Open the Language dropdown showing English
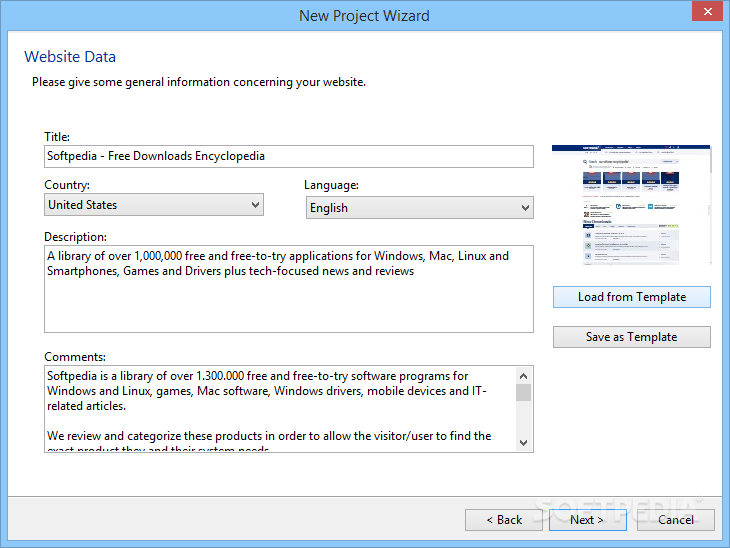Image resolution: width=730 pixels, height=548 pixels. click(419, 208)
